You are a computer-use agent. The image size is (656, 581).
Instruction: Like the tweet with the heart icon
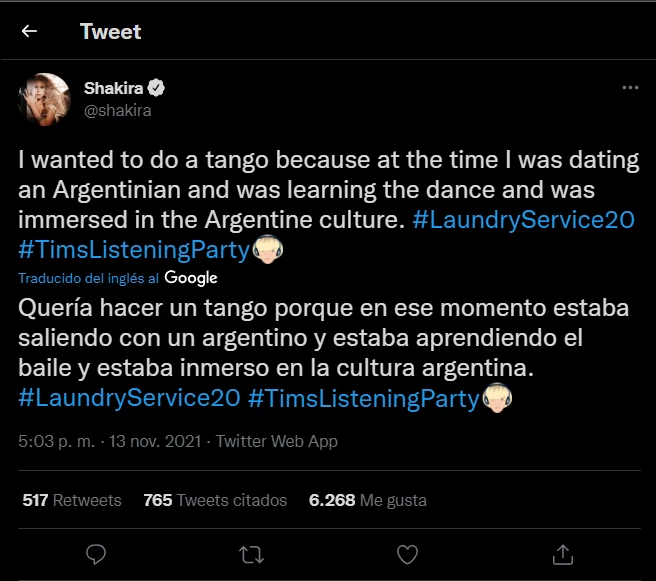pyautogui.click(x=407, y=553)
